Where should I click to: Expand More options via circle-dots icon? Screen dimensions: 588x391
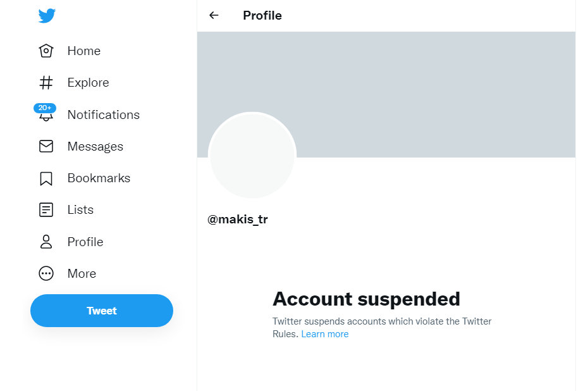pyautogui.click(x=46, y=273)
